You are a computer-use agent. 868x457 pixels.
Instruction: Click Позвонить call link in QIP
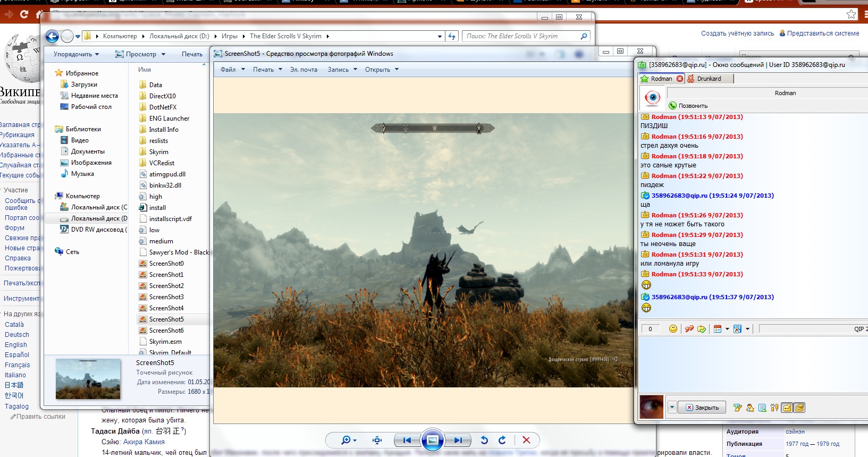click(x=688, y=106)
